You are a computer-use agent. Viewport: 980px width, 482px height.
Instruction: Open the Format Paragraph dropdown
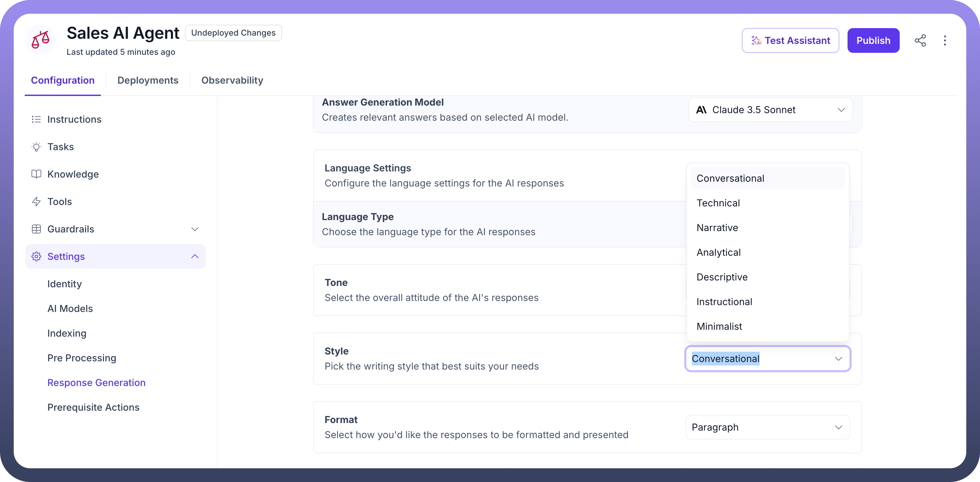click(767, 427)
